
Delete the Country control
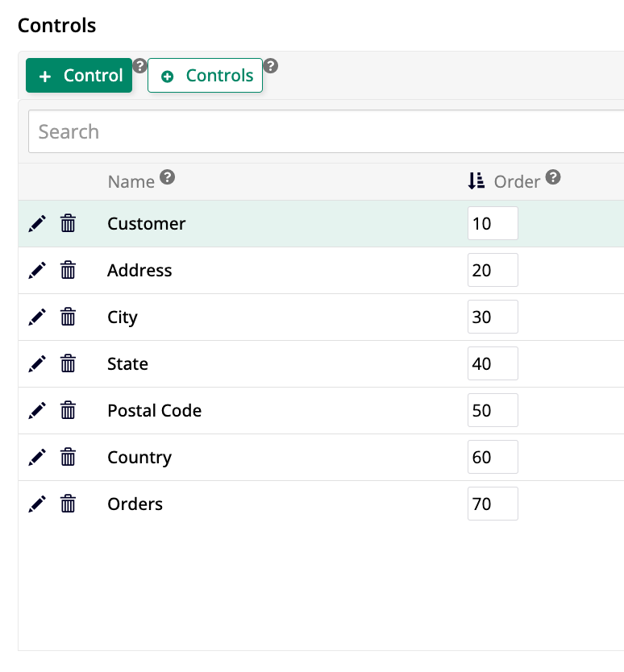(69, 457)
